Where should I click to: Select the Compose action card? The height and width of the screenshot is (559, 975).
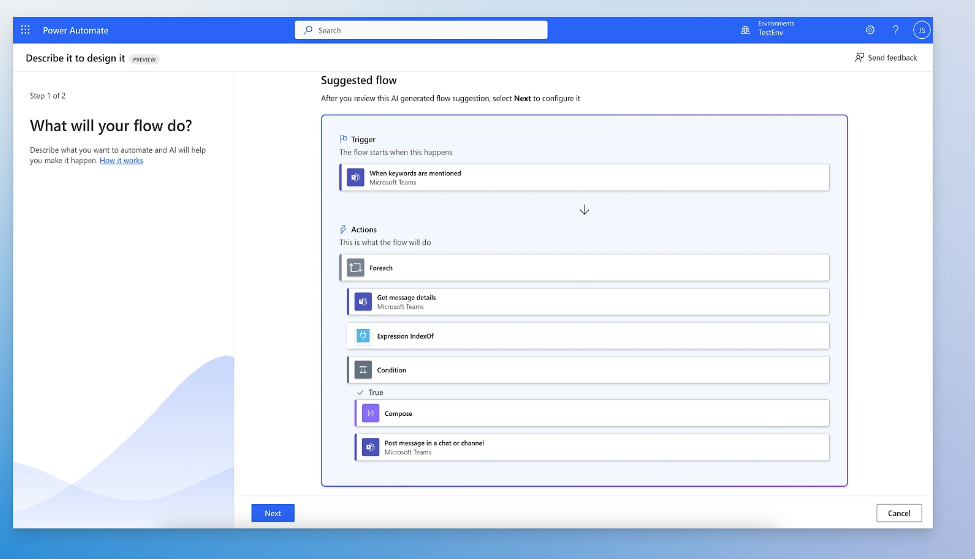click(x=592, y=413)
